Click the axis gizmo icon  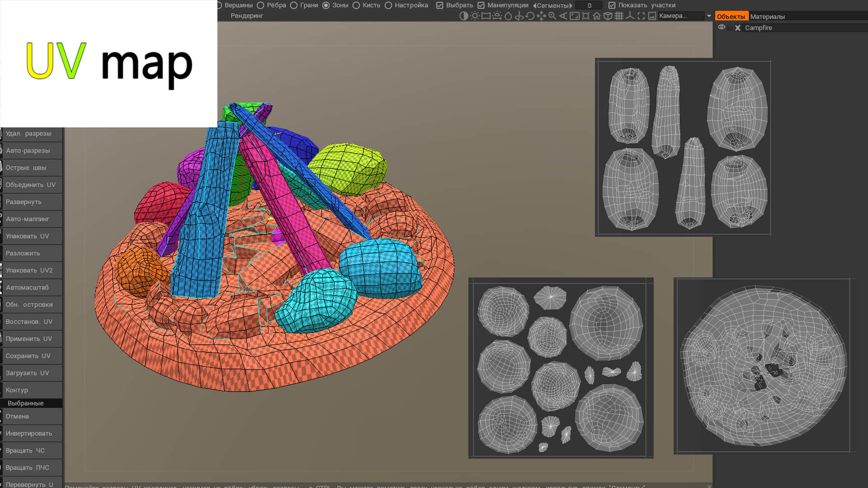coord(630,16)
